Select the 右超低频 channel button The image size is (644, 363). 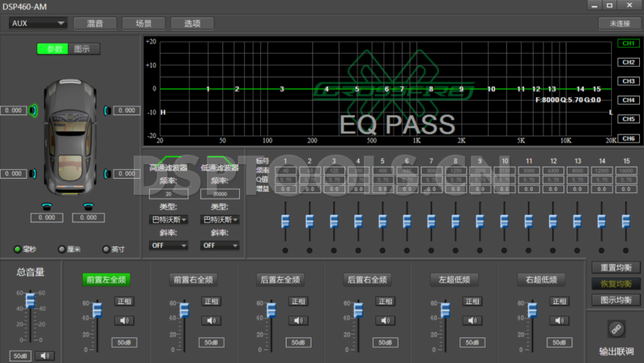point(541,279)
